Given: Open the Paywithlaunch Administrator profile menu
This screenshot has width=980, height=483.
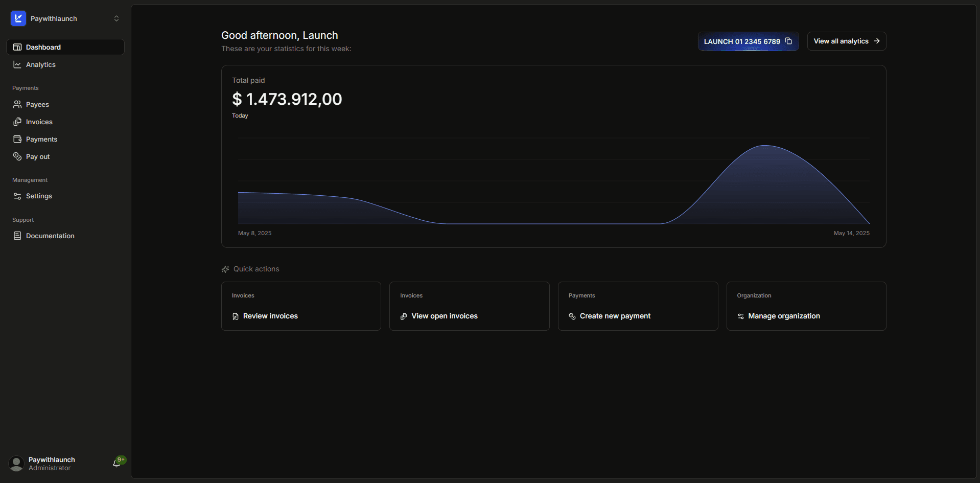Looking at the screenshot, I should [x=52, y=464].
